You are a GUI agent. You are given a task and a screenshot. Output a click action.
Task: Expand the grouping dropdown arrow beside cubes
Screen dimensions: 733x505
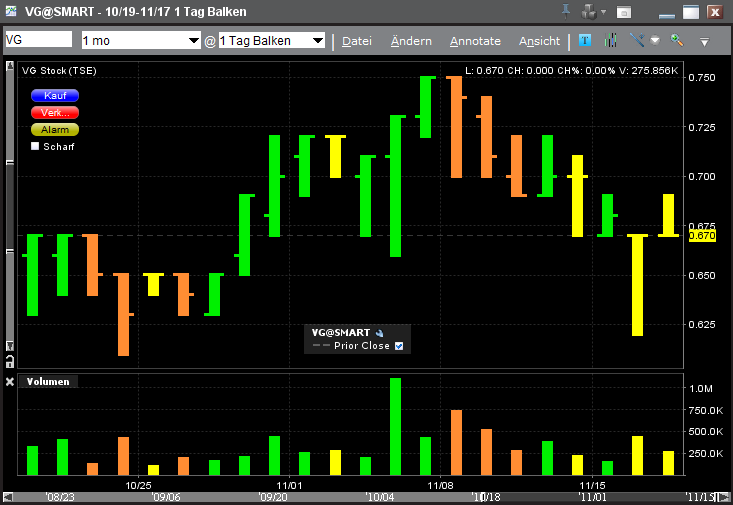(604, 12)
